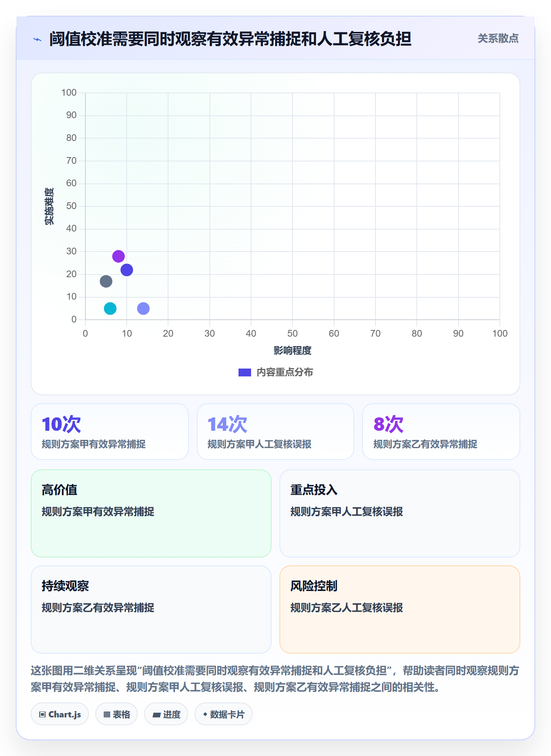Open the 8次 metric card
This screenshot has width=551, height=756.
[x=441, y=432]
